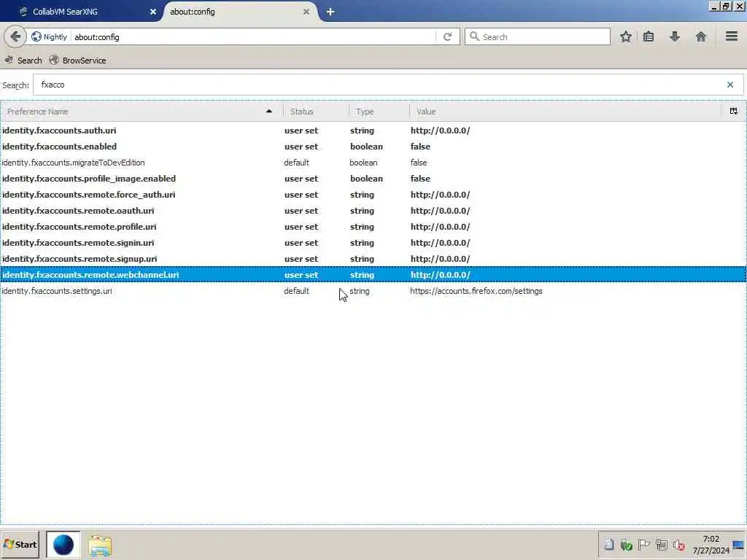Select identity.fxaccounts.profile_image.enabled row

coord(373,179)
